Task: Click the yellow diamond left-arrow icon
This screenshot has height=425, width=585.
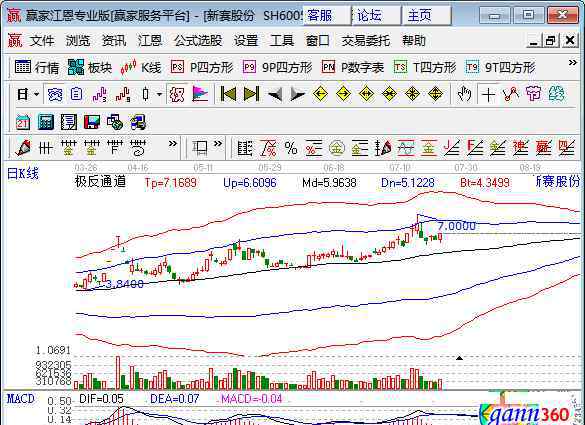Action: [320, 94]
